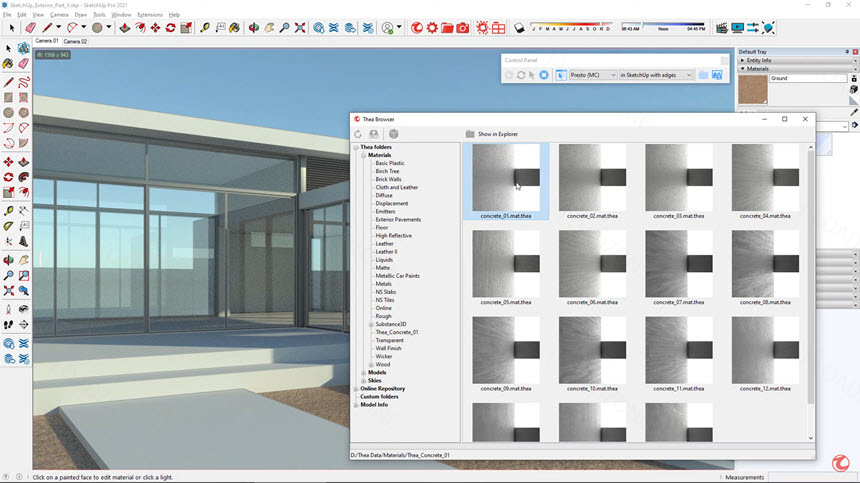860x483 pixels.
Task: Expand Substance3D folder in tree
Action: (371, 325)
